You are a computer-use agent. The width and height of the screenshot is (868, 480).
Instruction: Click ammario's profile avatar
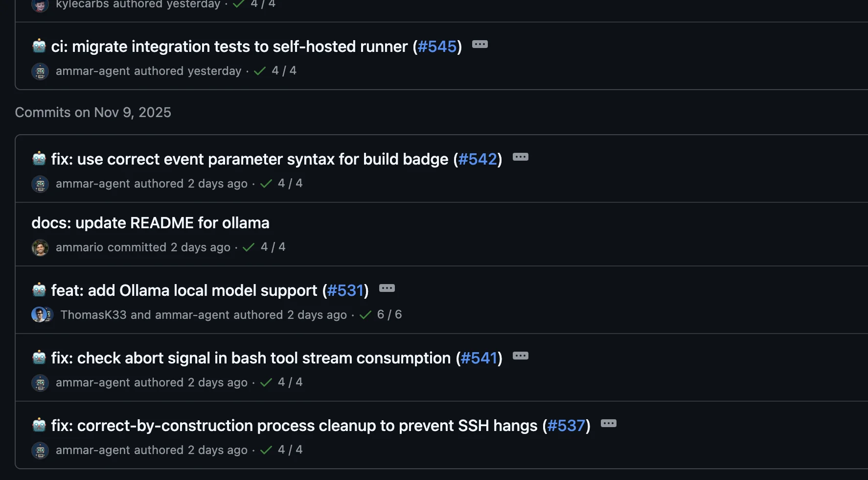coord(40,247)
